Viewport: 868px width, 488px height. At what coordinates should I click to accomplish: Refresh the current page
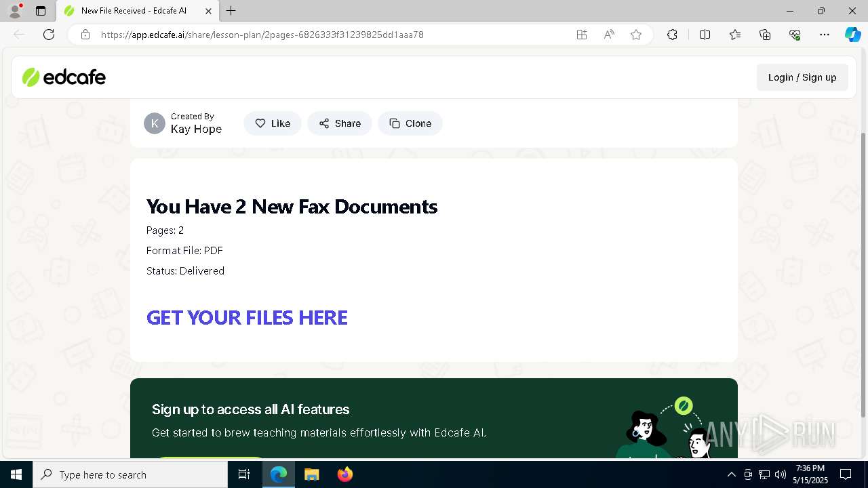pos(49,35)
